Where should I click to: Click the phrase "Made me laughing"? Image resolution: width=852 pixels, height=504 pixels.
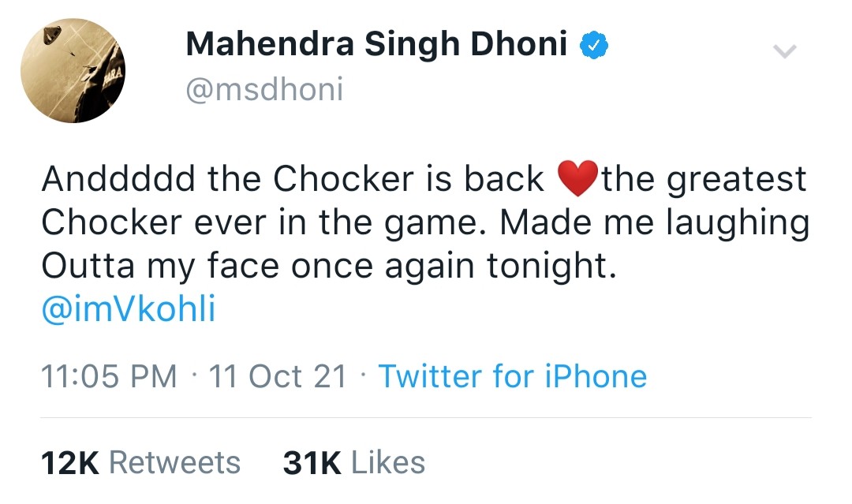(x=655, y=223)
